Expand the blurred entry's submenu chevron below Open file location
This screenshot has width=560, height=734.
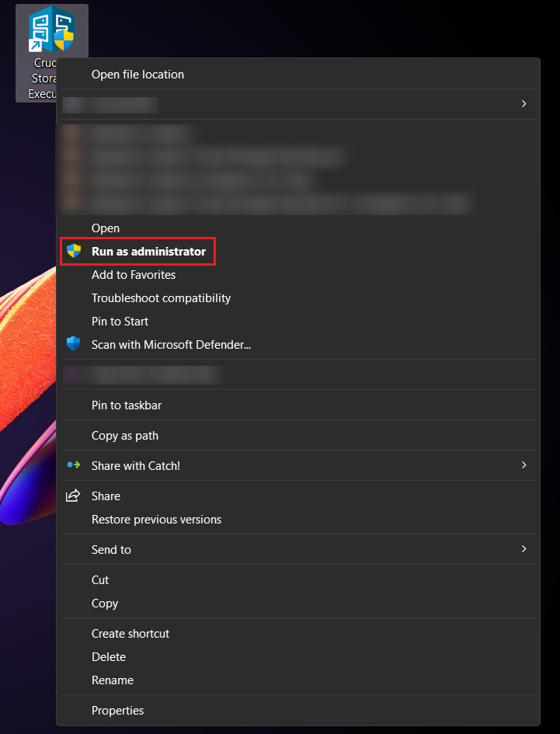click(x=524, y=103)
